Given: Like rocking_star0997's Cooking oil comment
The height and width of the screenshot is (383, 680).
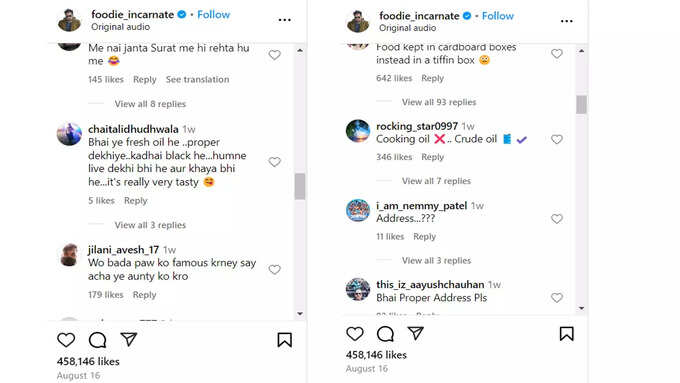Looking at the screenshot, I should pyautogui.click(x=557, y=139).
